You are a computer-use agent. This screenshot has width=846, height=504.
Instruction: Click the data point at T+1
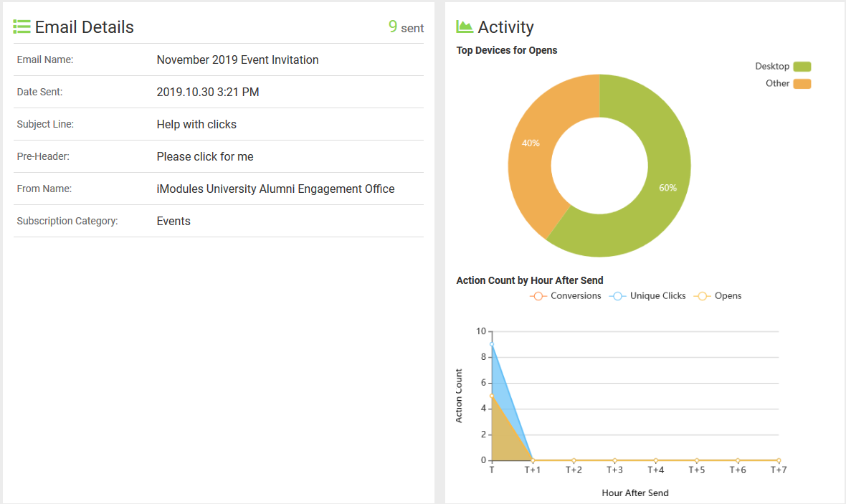[533, 460]
